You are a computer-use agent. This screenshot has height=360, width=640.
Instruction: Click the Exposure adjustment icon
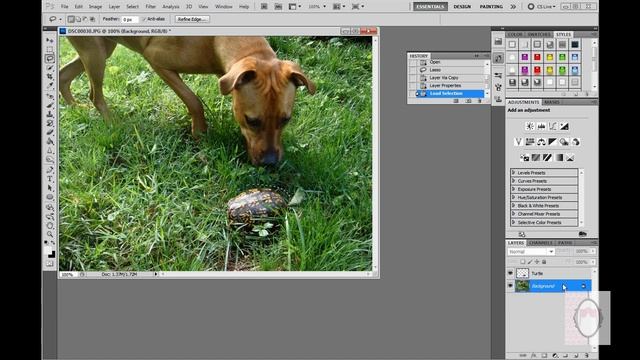pyautogui.click(x=564, y=127)
